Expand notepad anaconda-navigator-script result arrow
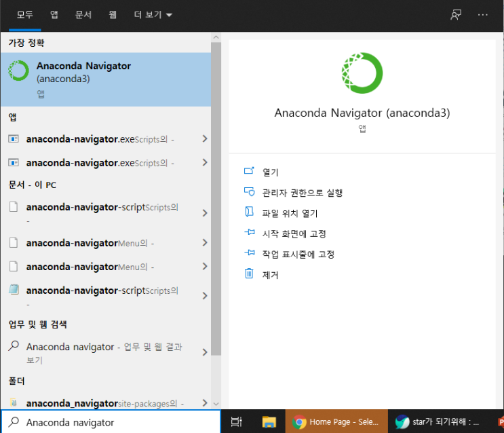The height and width of the screenshot is (433, 504). (205, 296)
